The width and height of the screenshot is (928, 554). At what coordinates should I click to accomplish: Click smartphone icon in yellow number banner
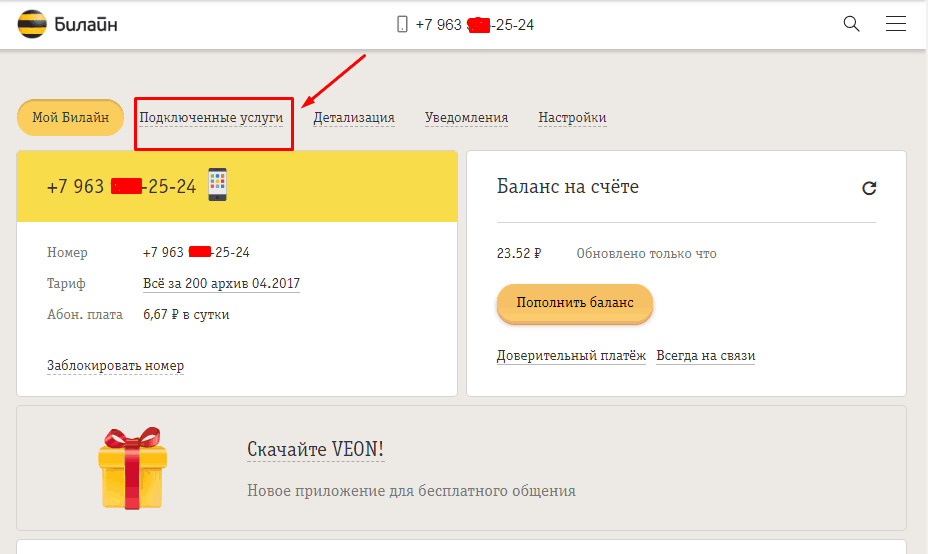coord(217,185)
